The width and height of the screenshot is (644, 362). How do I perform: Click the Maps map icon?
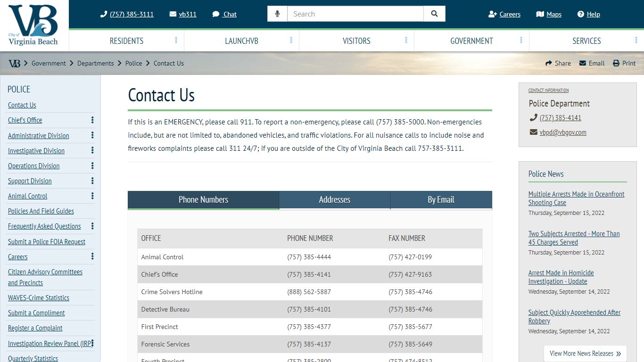pos(540,14)
